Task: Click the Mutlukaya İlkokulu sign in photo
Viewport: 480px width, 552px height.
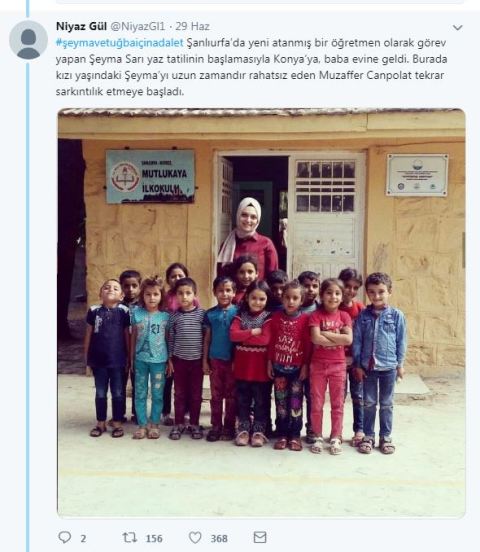Action: point(150,177)
